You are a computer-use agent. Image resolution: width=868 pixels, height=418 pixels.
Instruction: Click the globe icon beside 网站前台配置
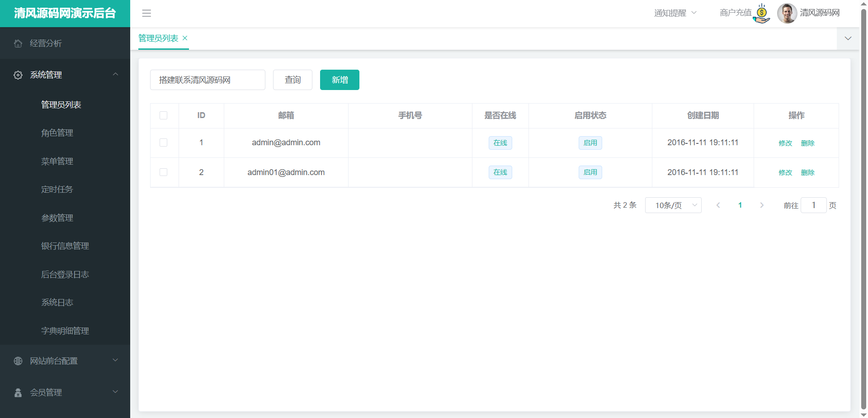pos(18,361)
